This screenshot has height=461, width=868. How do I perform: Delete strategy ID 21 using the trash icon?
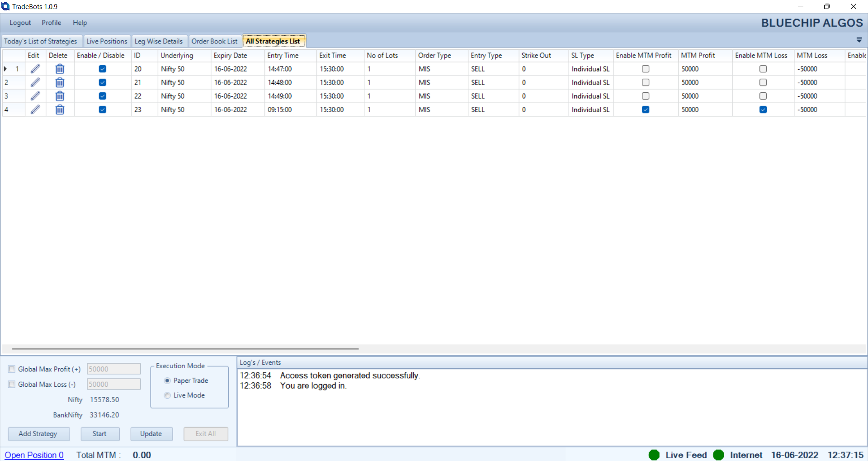[x=60, y=82]
